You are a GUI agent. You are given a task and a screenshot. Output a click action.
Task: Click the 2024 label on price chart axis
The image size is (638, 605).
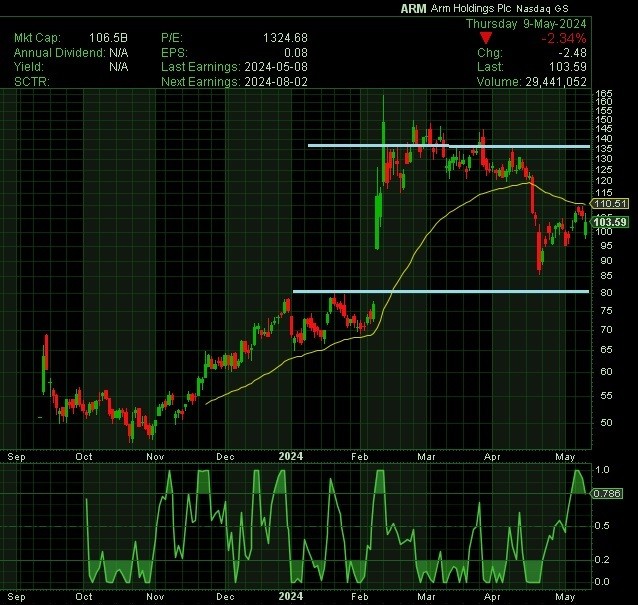[x=291, y=456]
